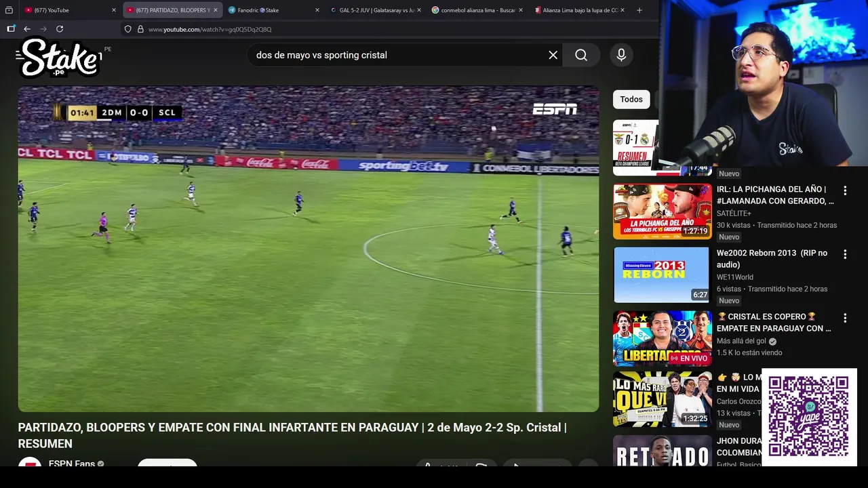Open We2002 Reborn 2013 video title
Image resolution: width=868 pixels, height=488 pixels.
tap(772, 259)
